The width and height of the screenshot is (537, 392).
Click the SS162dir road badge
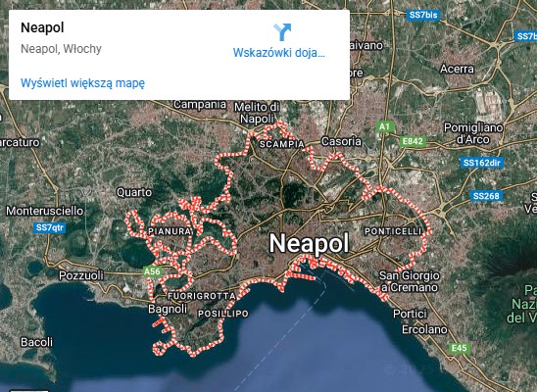point(482,163)
